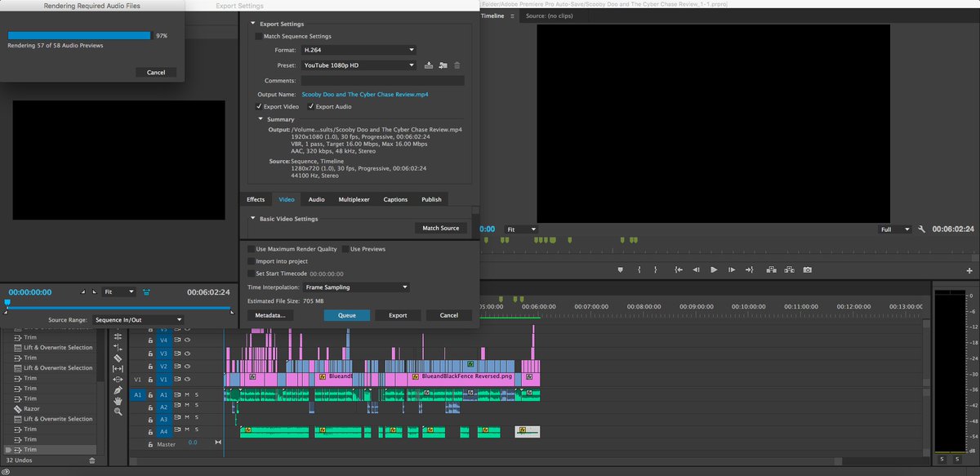Click the Lift icon

pos(770,269)
